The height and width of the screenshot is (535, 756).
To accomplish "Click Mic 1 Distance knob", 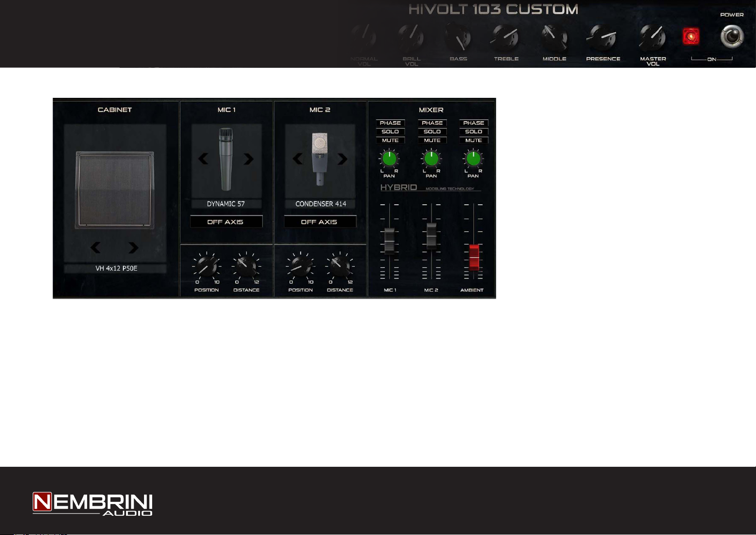I will click(246, 267).
